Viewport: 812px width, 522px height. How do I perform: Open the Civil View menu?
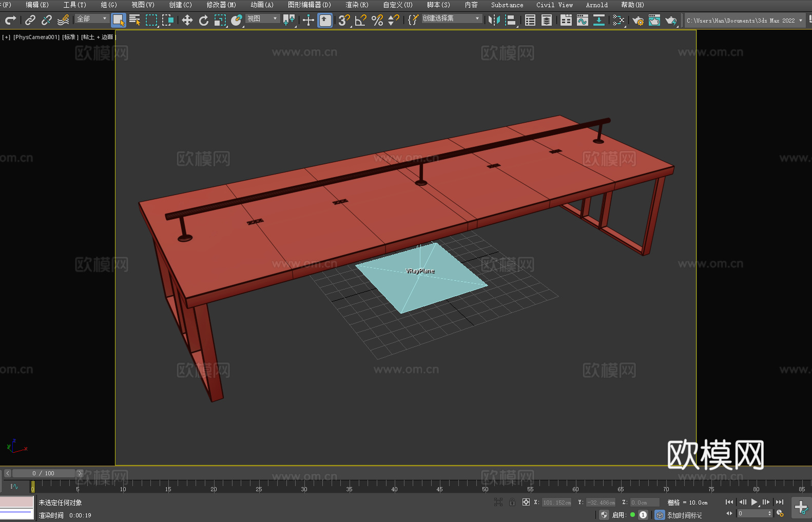(x=554, y=5)
